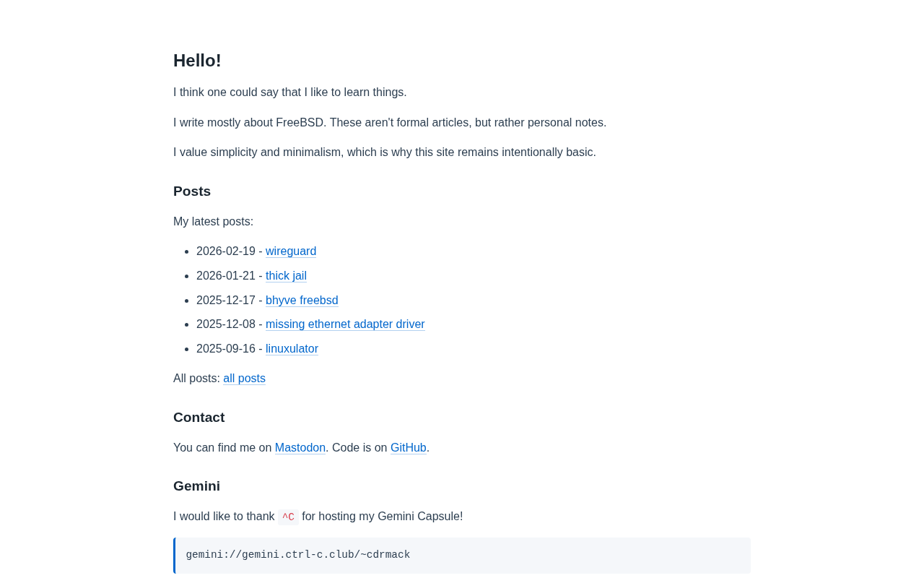Viewport: 924px width, 578px height.
Task: Click the gemini:// capsule address code block
Action: pyautogui.click(x=298, y=555)
